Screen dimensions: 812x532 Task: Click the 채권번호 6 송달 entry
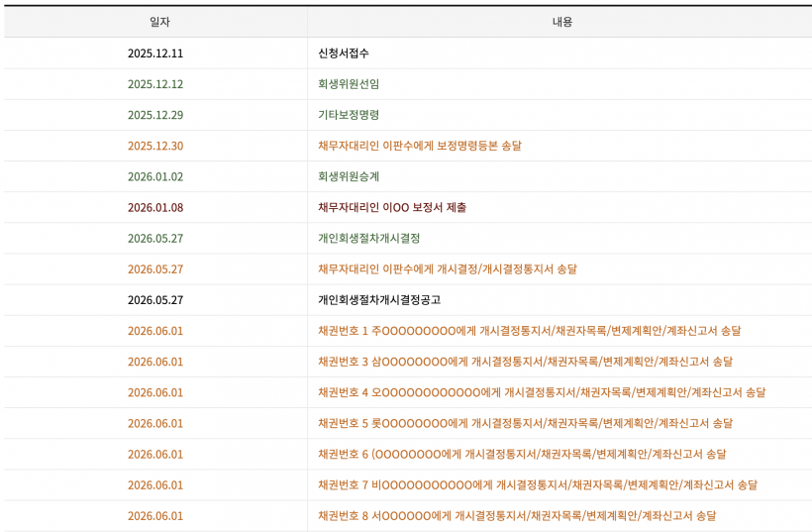(x=522, y=455)
